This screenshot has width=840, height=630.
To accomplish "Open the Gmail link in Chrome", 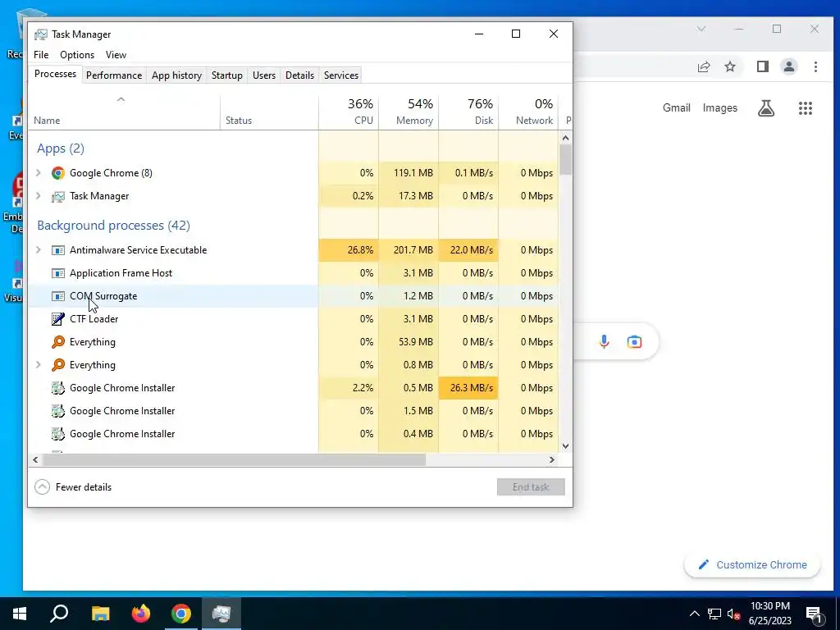I will tap(677, 107).
